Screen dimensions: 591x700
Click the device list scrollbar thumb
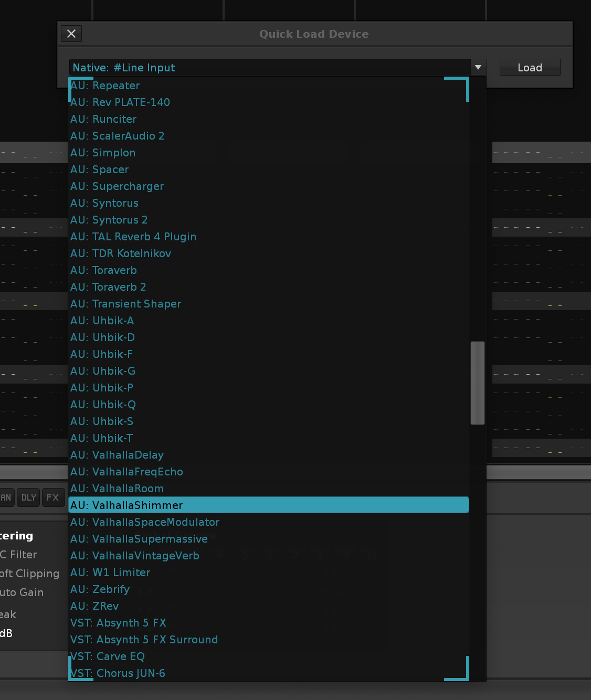[477, 383]
